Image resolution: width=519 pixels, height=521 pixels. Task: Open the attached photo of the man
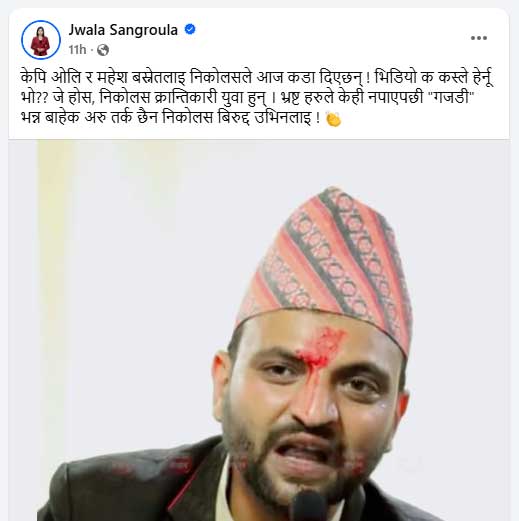259,330
